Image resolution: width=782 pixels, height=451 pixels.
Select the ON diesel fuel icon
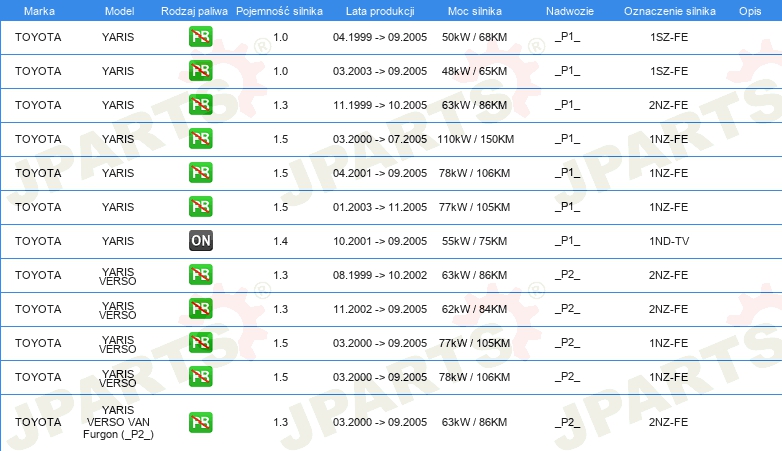click(200, 240)
